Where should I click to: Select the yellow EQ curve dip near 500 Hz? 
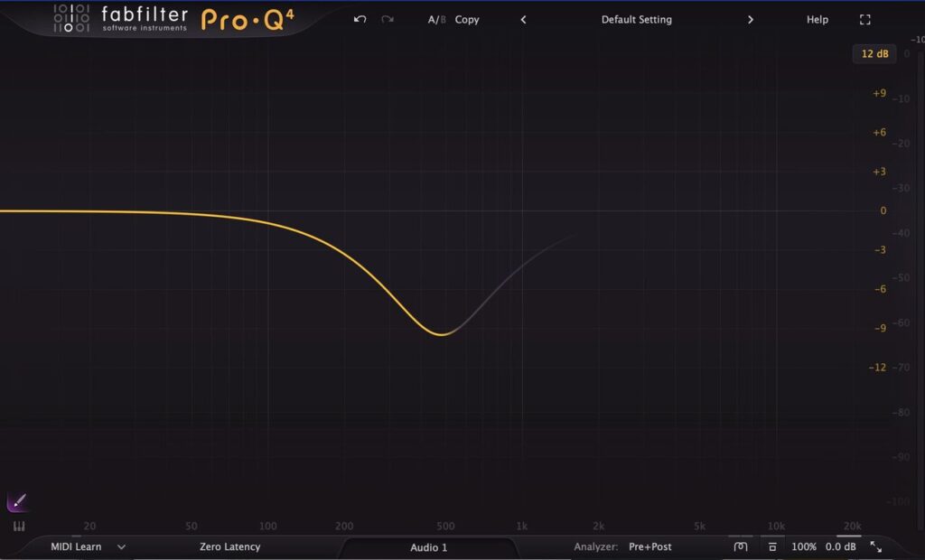pyautogui.click(x=441, y=334)
